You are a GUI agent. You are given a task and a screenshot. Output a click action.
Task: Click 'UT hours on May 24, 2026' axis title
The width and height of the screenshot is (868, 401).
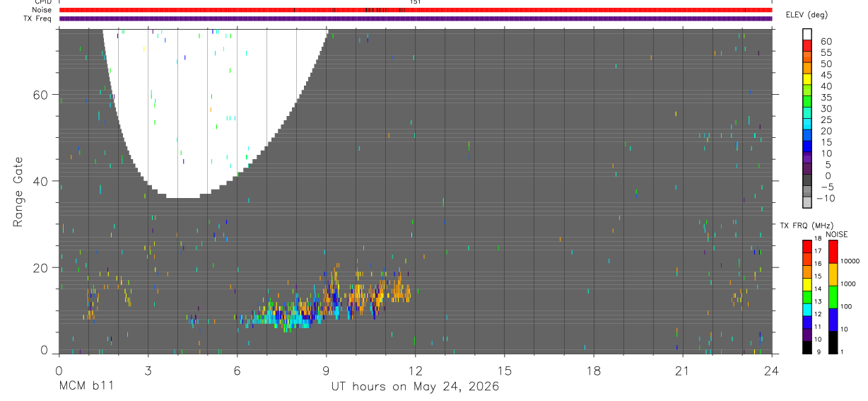(415, 386)
